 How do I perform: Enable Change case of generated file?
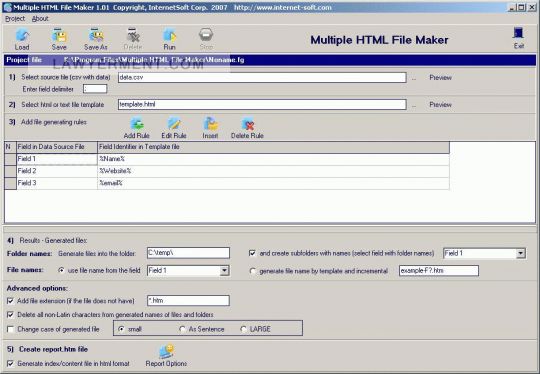(x=10, y=329)
